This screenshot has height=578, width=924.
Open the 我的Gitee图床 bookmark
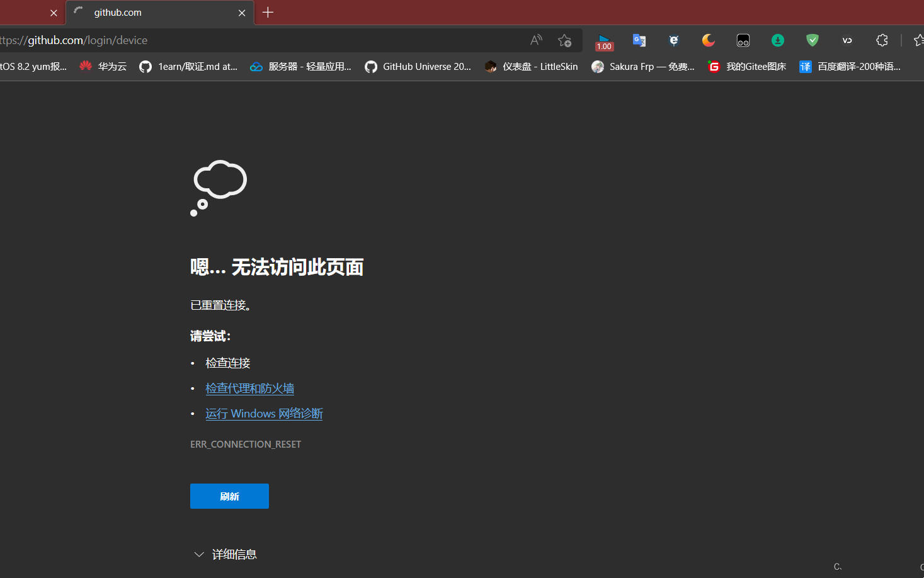click(x=747, y=67)
